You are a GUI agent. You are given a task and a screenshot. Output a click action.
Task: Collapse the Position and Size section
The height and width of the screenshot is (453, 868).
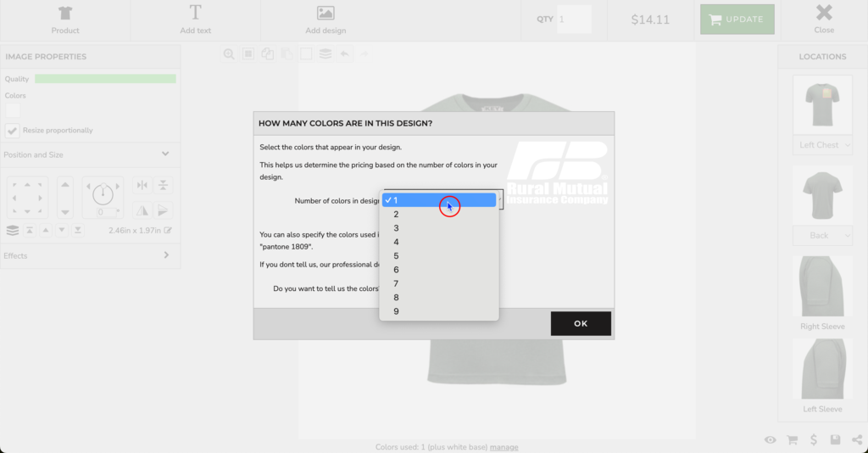click(165, 154)
